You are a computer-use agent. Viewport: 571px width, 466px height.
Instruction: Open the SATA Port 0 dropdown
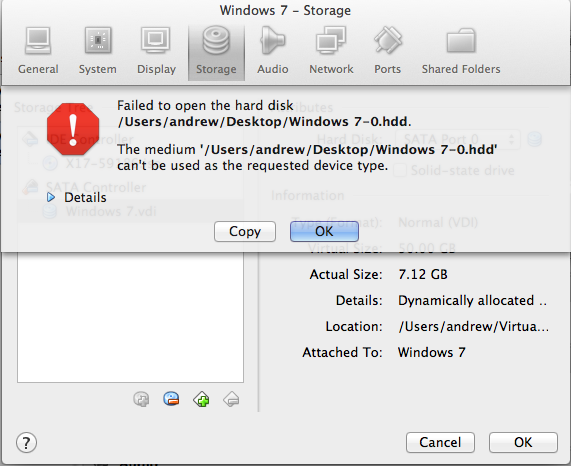pyautogui.click(x=457, y=139)
